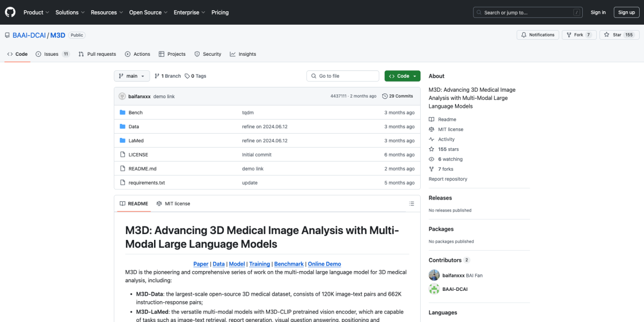Fork the M3D repository
Screen dimensions: 644x322
pyautogui.click(x=578, y=35)
